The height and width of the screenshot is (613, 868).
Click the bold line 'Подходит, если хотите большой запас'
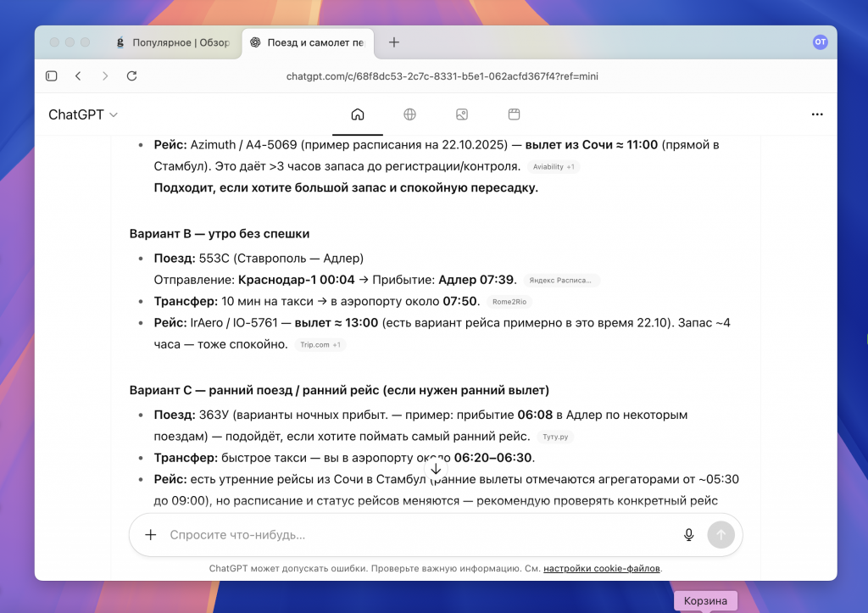coord(346,187)
